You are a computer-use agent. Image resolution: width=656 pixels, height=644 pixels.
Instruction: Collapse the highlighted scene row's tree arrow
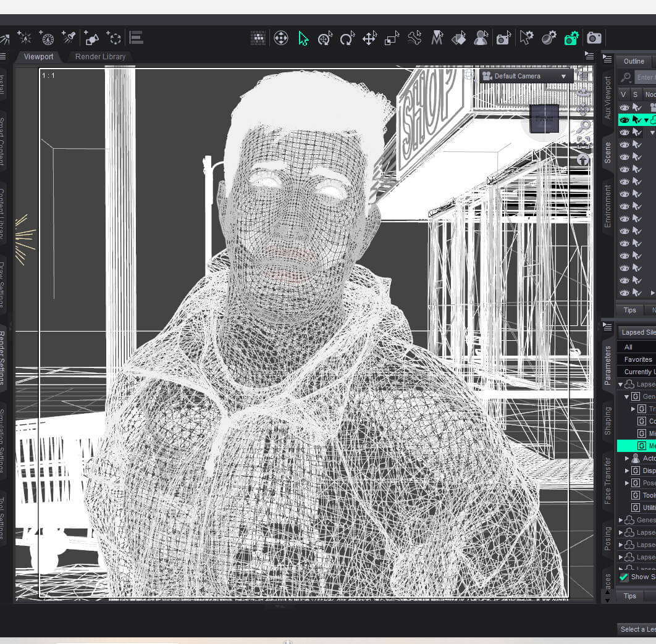click(646, 120)
